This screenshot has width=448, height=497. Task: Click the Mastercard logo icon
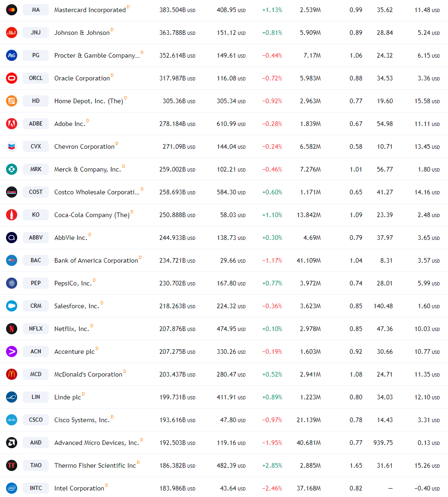[x=12, y=10]
